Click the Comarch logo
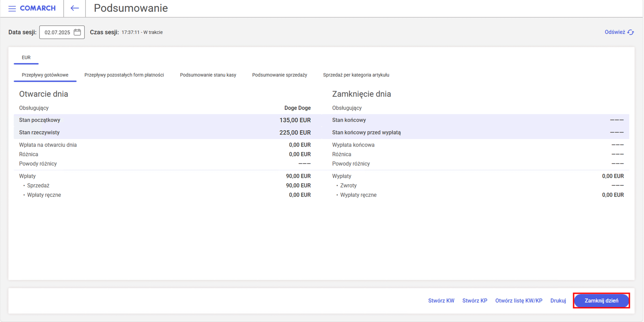This screenshot has height=322, width=644. coord(38,8)
